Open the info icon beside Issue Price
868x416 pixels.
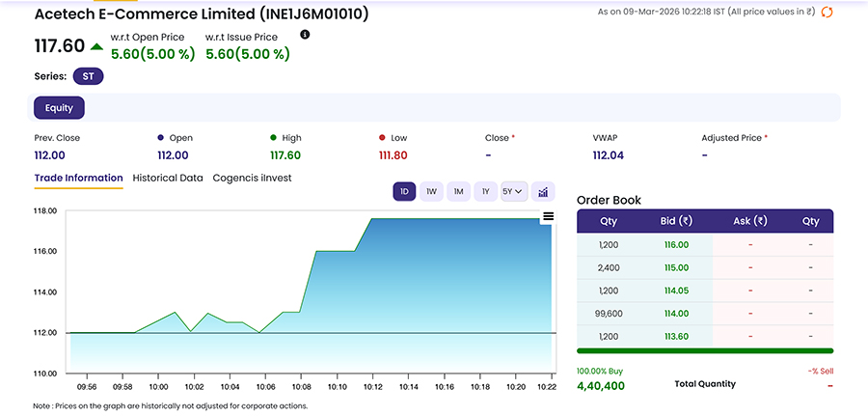(305, 35)
